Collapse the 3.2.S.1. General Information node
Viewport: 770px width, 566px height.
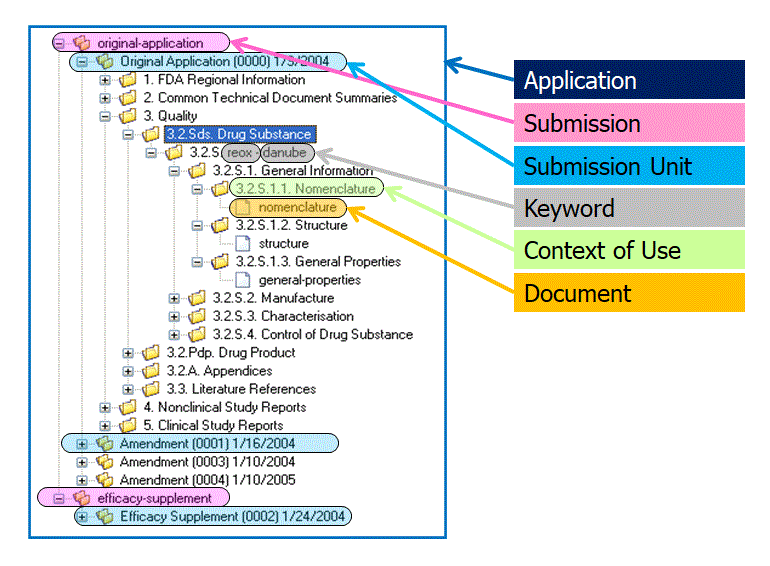(174, 171)
